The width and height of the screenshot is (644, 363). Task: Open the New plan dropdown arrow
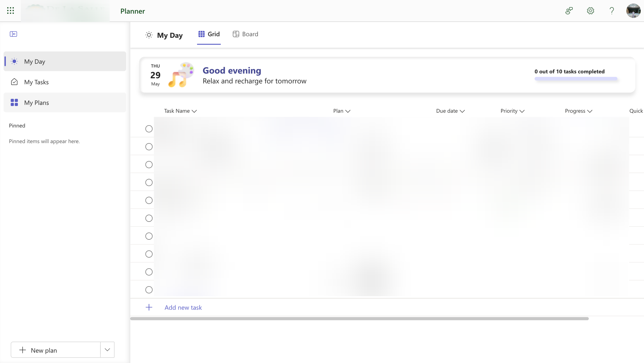[x=107, y=350]
